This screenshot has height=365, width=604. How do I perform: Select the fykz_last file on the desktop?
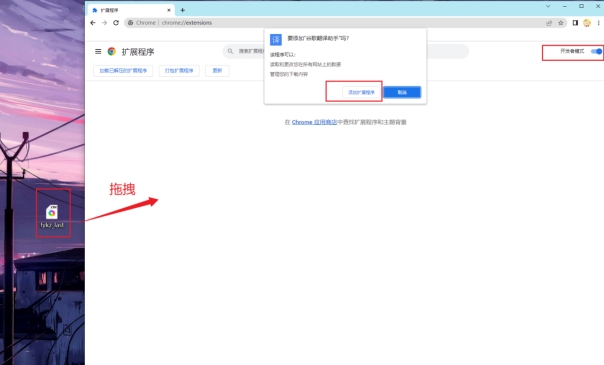(52, 216)
